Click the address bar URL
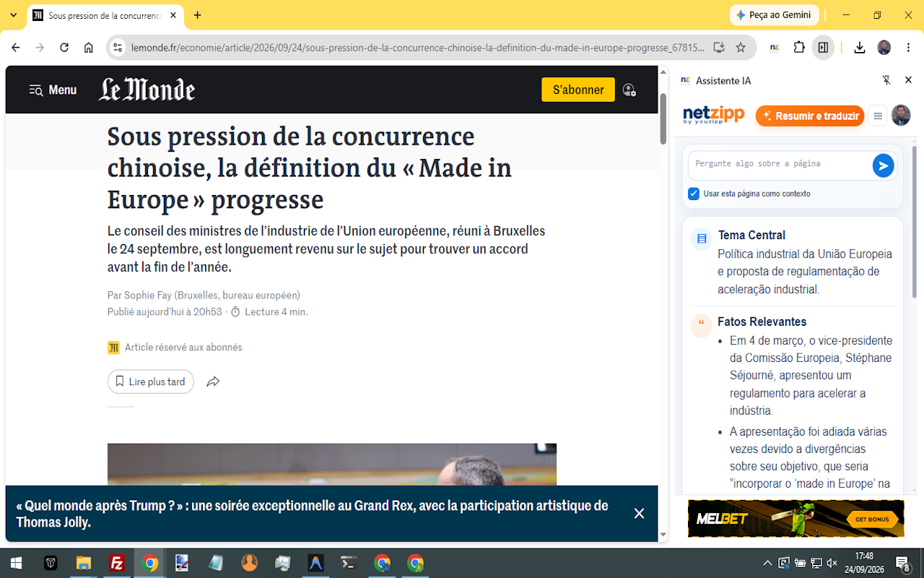 tap(418, 48)
